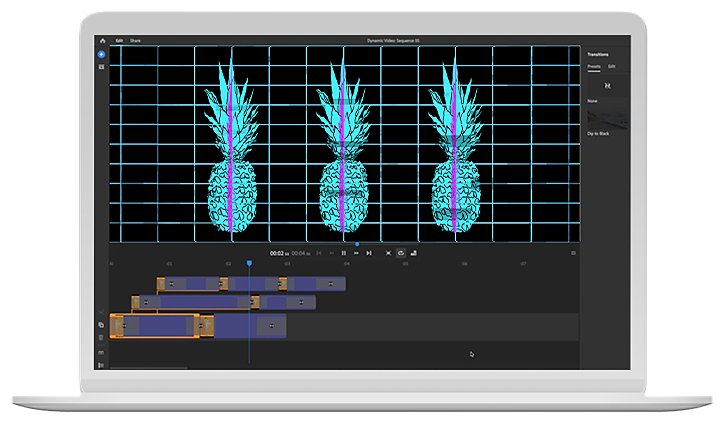The width and height of the screenshot is (720, 425).
Task: Pause playback in the monitor
Action: tap(343, 253)
